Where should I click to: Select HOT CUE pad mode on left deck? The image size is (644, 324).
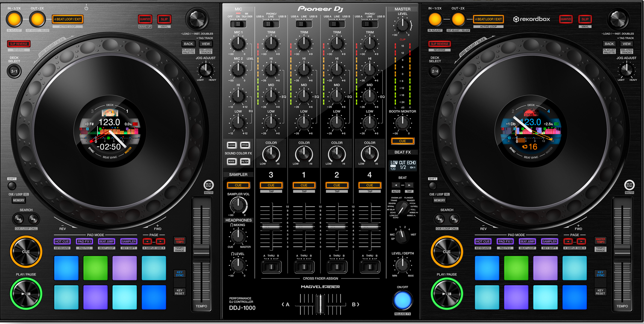[x=62, y=241]
